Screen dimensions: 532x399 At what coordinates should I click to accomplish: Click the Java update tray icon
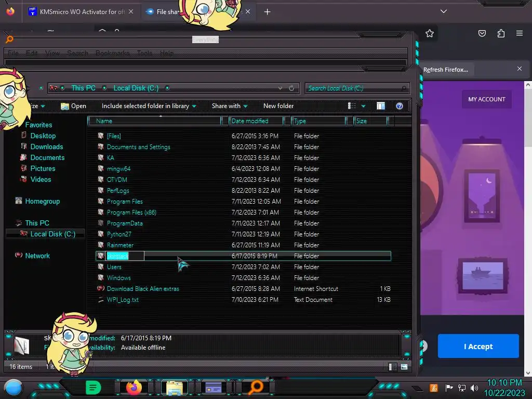pos(434,388)
